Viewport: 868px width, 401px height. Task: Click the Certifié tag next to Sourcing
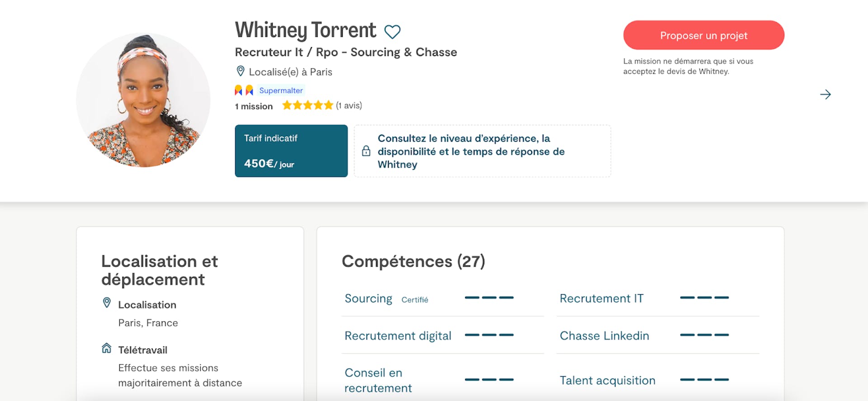point(415,300)
